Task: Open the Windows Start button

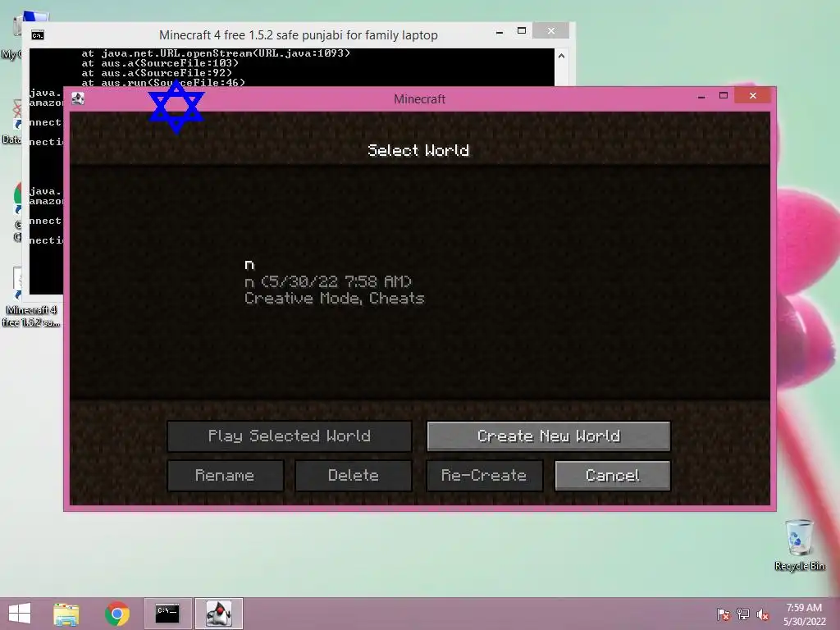Action: [x=20, y=614]
